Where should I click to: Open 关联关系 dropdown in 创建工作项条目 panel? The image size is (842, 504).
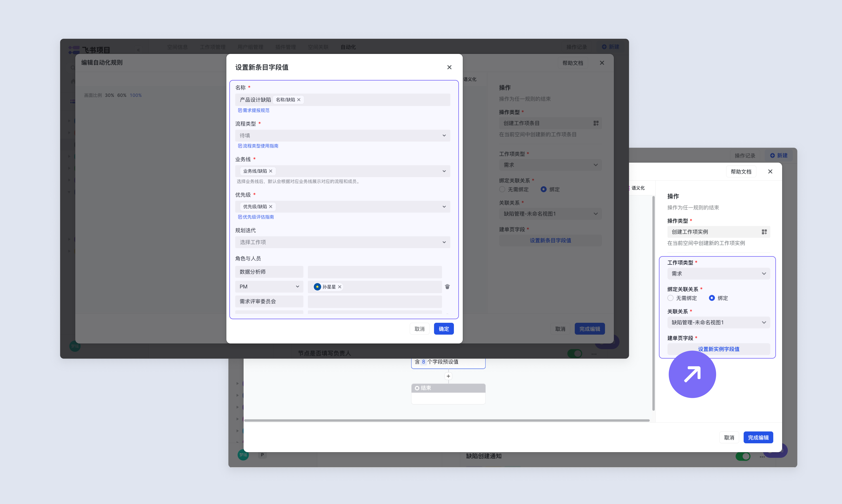tap(550, 214)
